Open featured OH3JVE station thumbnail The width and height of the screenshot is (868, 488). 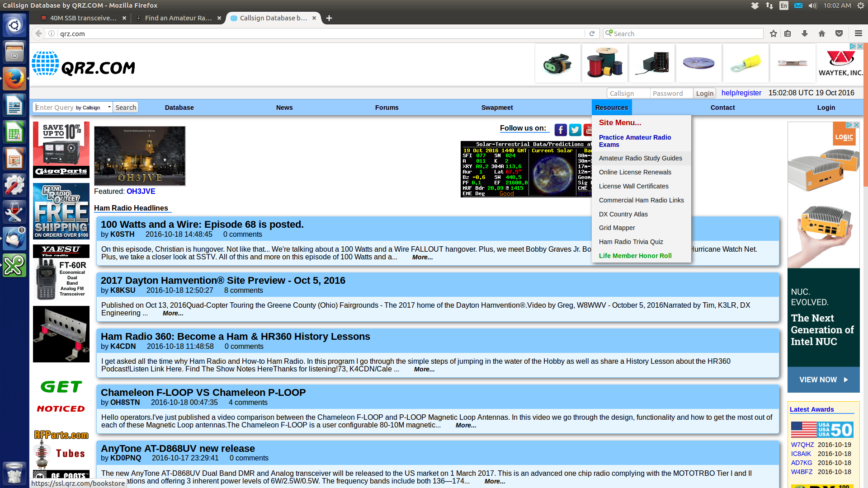[140, 156]
